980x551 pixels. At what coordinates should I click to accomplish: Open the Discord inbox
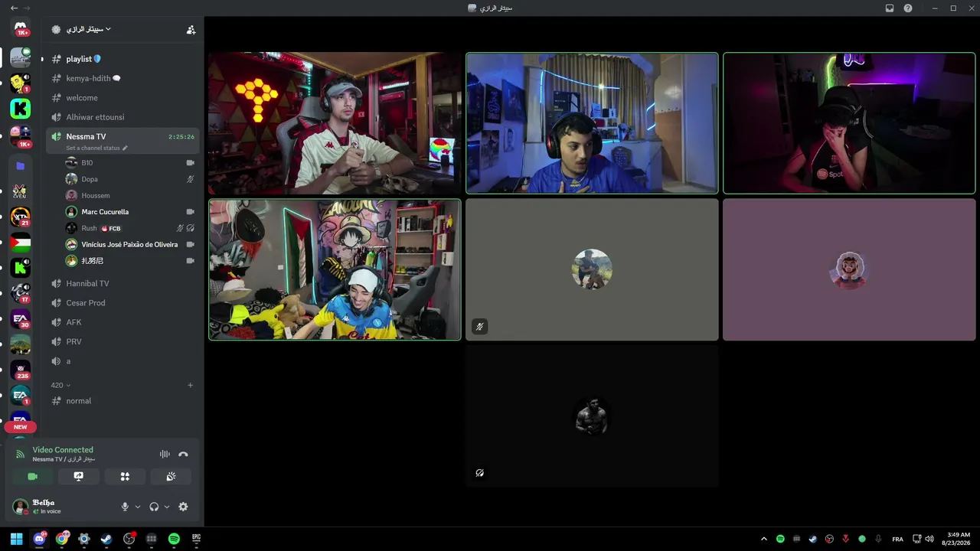click(x=890, y=8)
